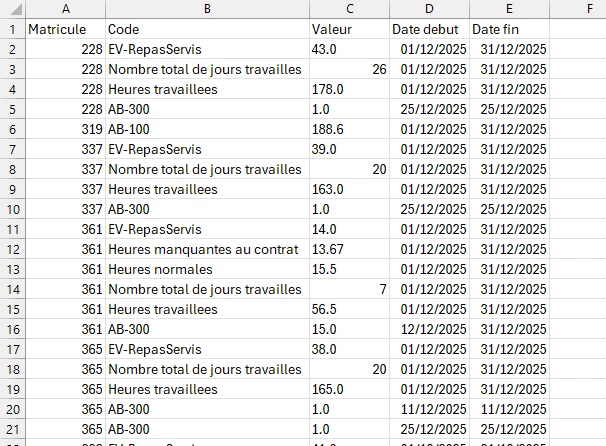The width and height of the screenshot is (606, 446).
Task: Select the row 12 header
Action: click(12, 249)
